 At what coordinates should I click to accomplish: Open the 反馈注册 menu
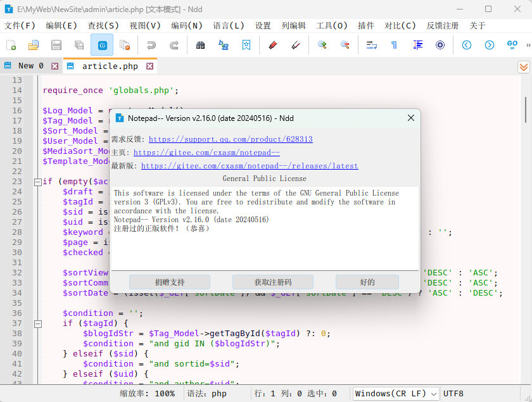click(x=443, y=26)
